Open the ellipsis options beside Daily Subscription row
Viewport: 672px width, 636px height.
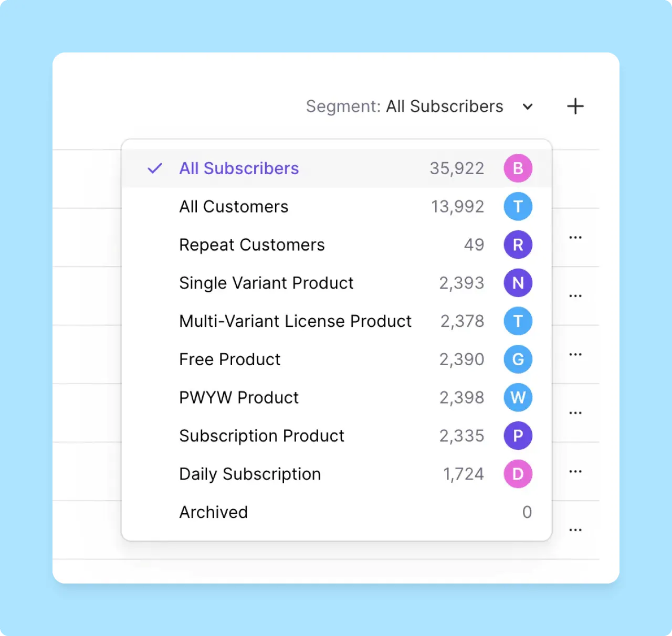[575, 471]
